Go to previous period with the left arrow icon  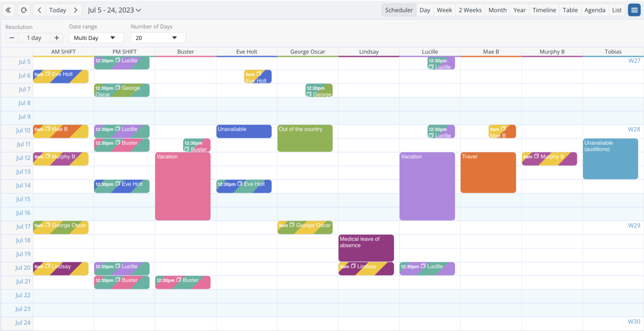(39, 10)
